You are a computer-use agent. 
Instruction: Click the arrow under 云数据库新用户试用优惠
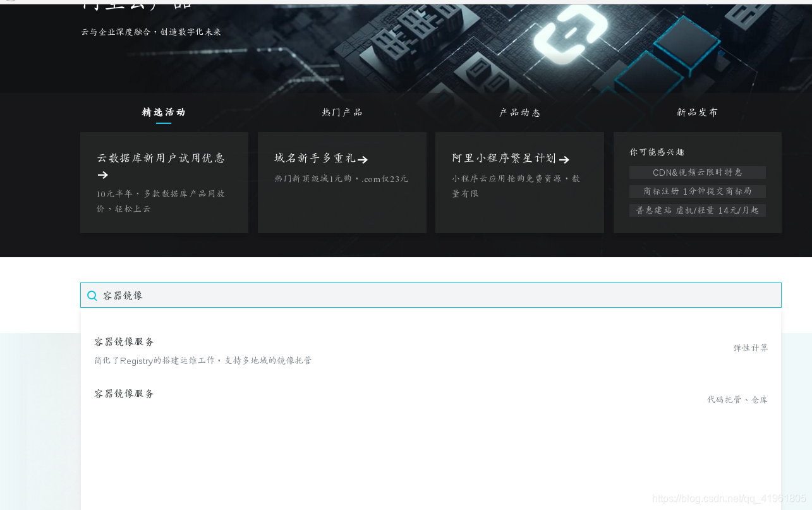point(102,175)
